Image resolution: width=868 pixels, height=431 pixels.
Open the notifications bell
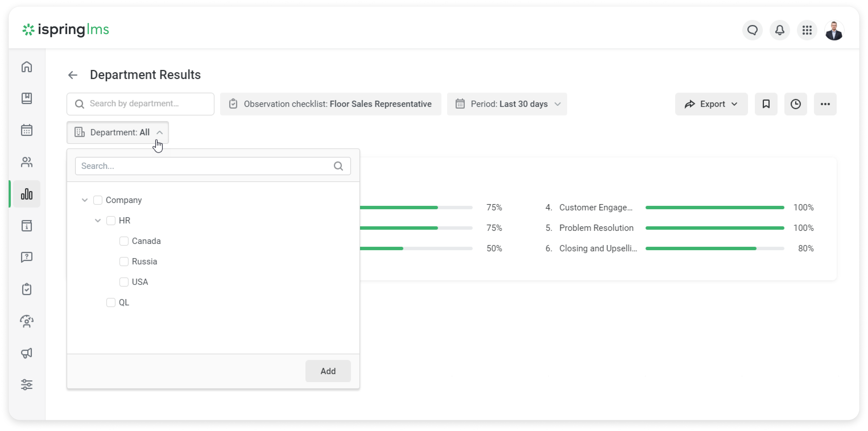point(780,30)
